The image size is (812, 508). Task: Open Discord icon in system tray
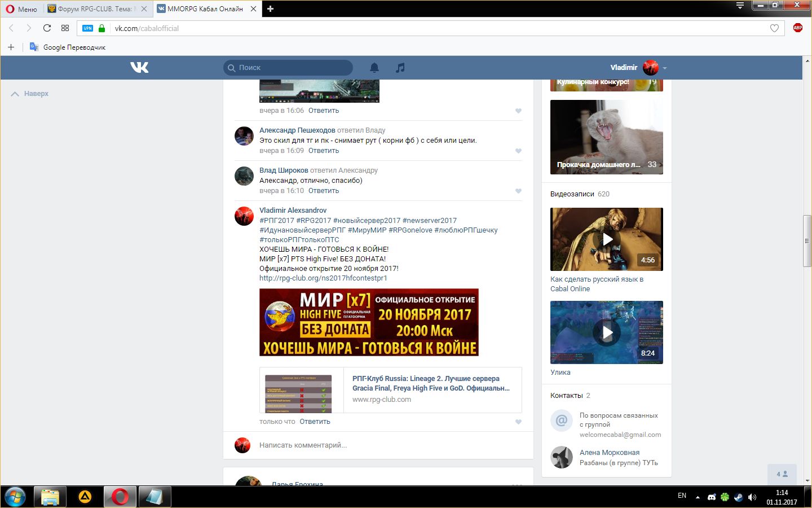[712, 497]
